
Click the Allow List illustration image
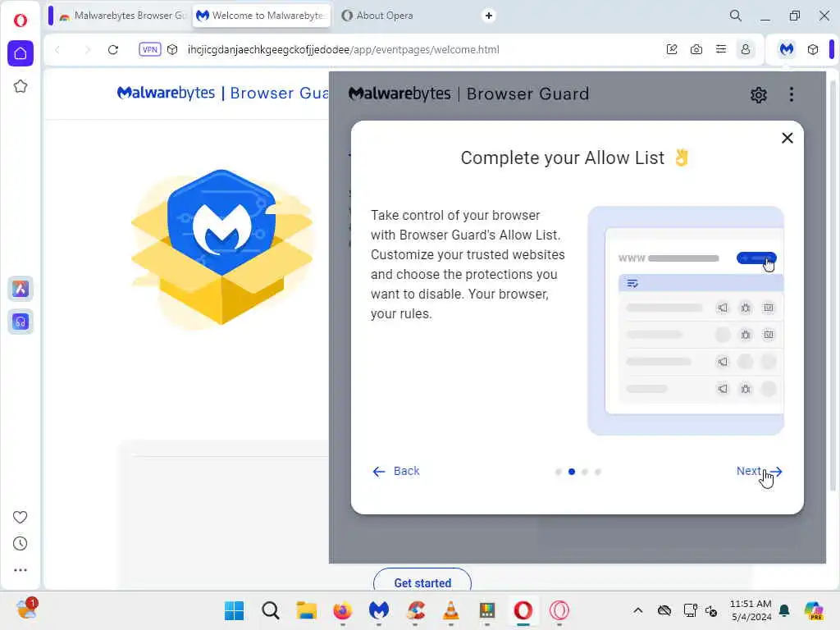click(686, 321)
